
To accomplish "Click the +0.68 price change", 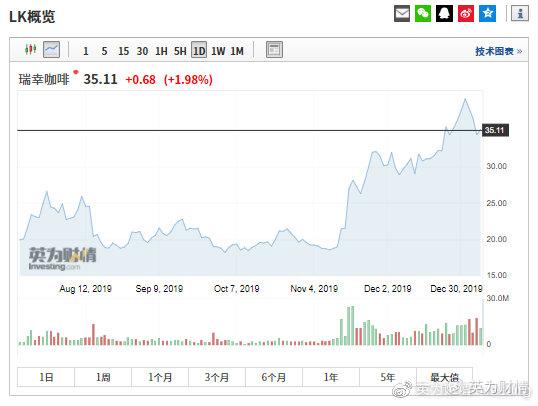I will click(140, 80).
